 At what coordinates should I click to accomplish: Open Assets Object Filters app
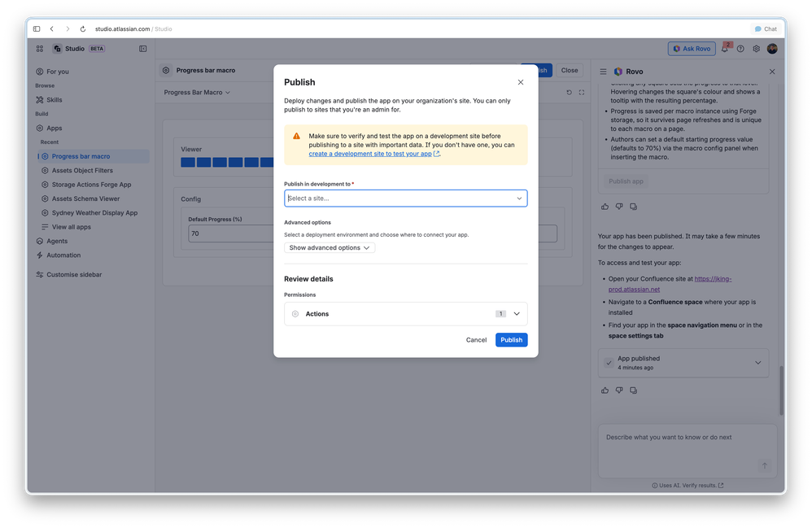tap(82, 170)
